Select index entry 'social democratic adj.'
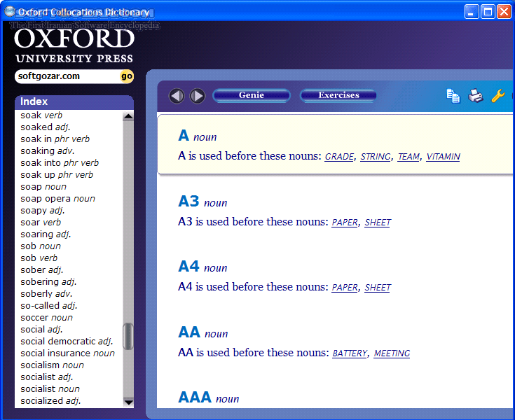The image size is (515, 420). pos(67,342)
